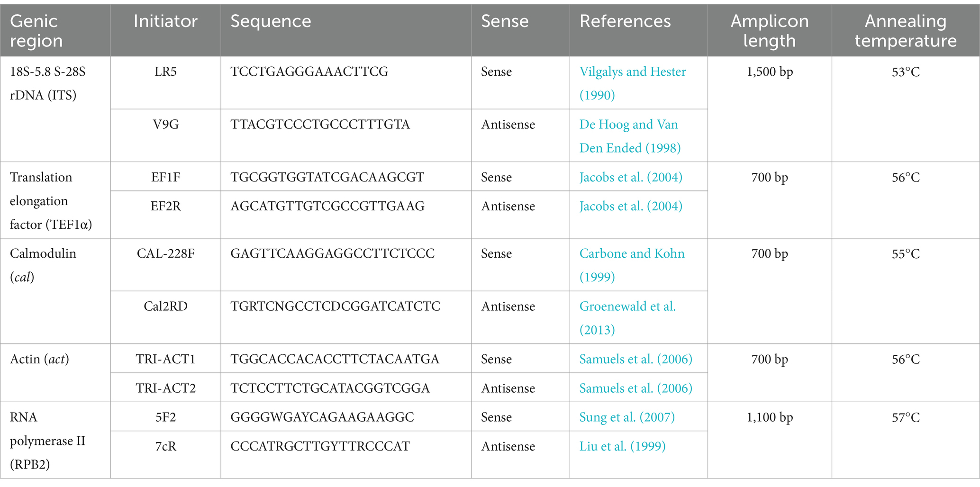Open Groenewald et al. (2013) citation
The height and width of the screenshot is (487, 980).
627,318
